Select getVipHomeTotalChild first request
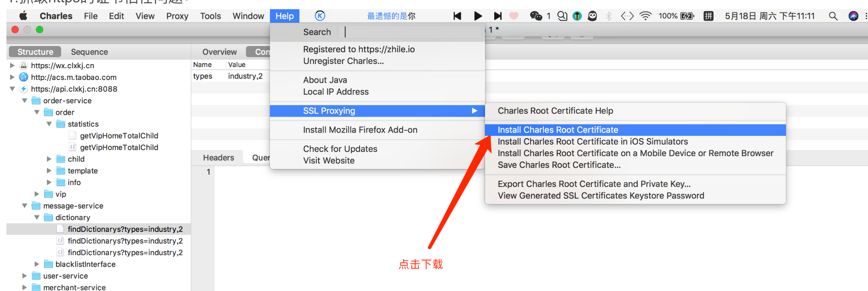 (x=119, y=136)
